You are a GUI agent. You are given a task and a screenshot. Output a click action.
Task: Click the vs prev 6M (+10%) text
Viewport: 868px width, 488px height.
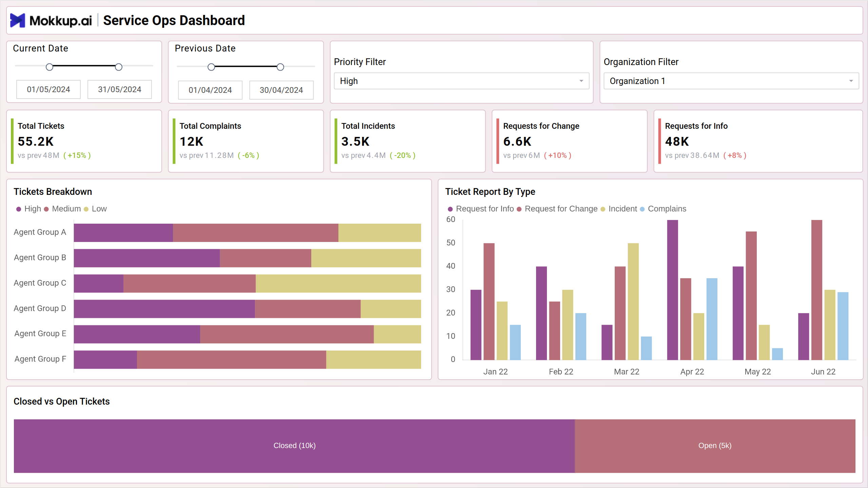click(x=537, y=156)
